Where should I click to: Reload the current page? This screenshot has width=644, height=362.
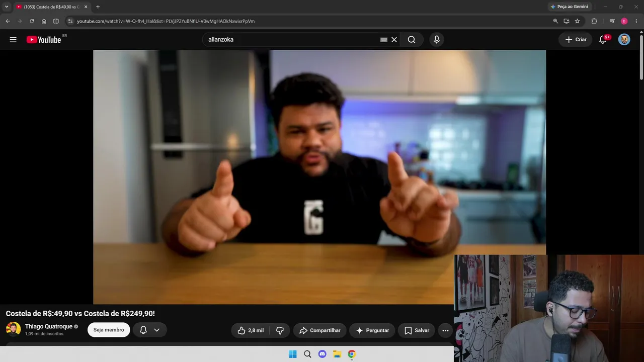click(32, 21)
